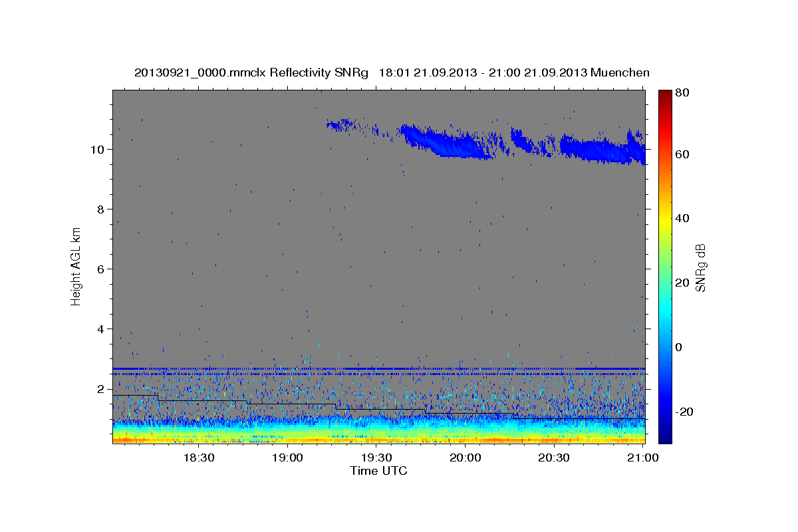Click the SNRg color scale bar
The width and height of the screenshot is (798, 532).
[664, 267]
